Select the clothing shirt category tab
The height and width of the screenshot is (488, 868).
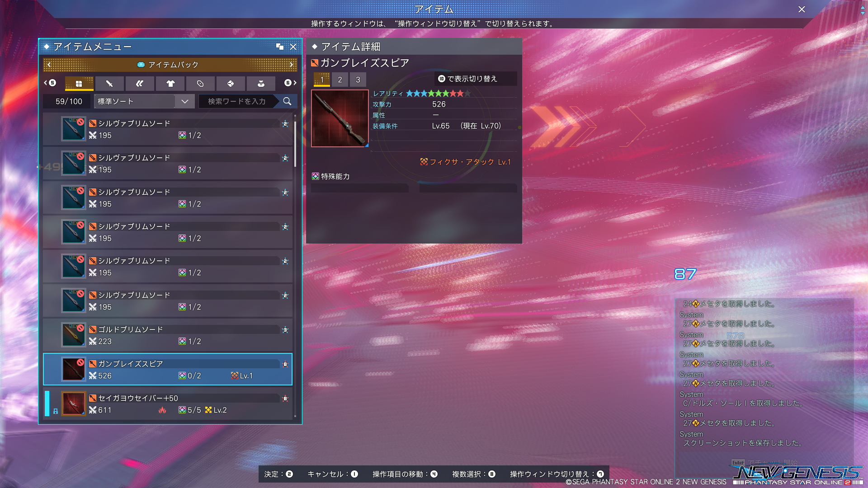(170, 84)
